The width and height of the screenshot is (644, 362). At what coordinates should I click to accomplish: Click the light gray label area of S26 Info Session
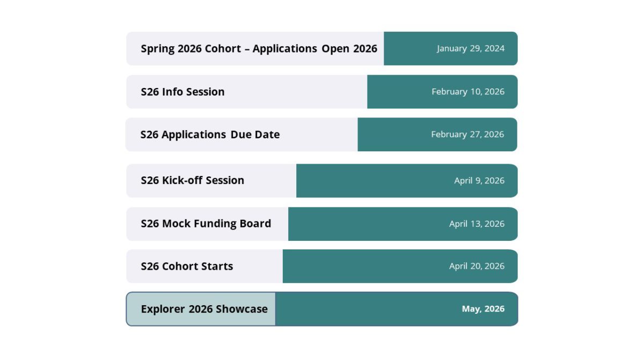[295, 92]
